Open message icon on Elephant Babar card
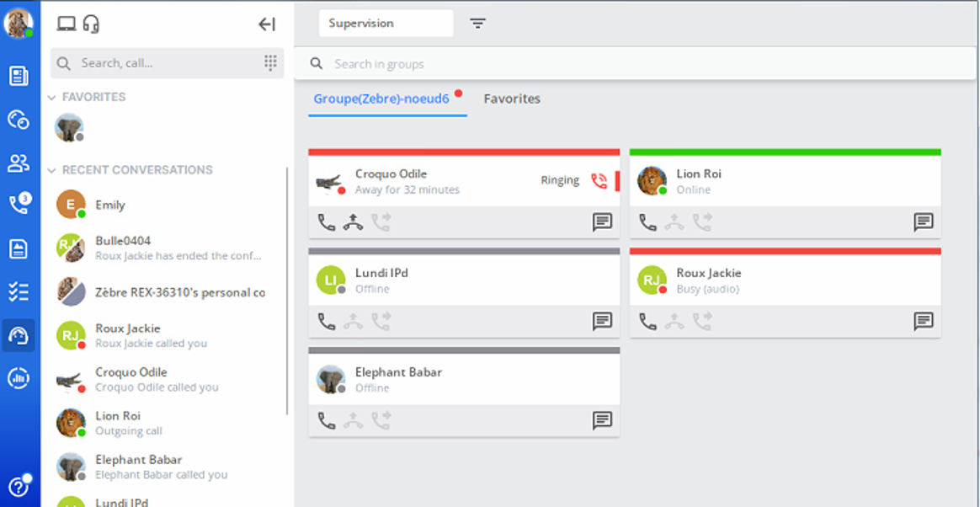Viewport: 980px width, 507px height. (602, 421)
